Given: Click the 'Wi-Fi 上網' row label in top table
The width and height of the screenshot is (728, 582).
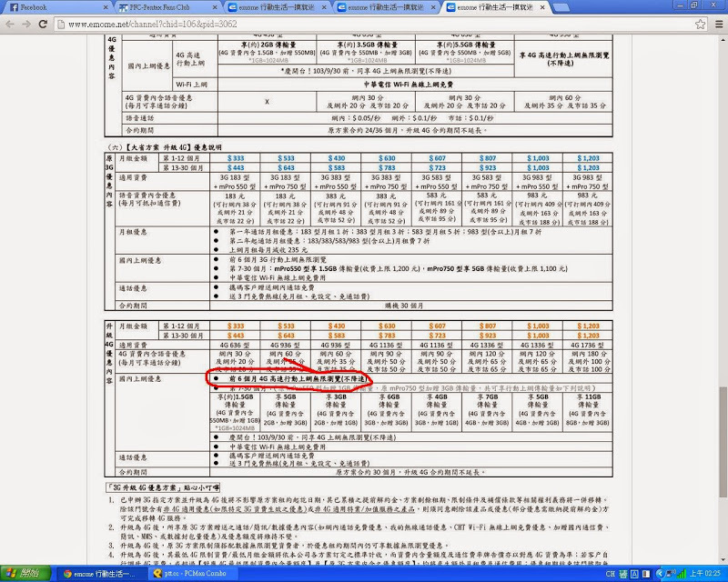Looking at the screenshot, I should pos(191,85).
